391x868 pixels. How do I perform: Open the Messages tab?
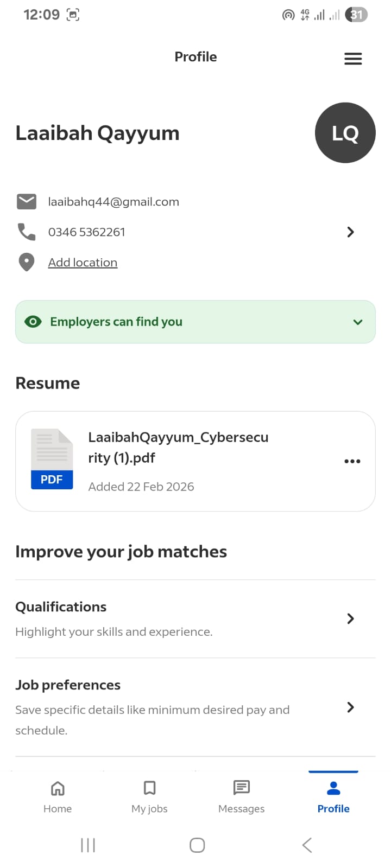coord(241,796)
